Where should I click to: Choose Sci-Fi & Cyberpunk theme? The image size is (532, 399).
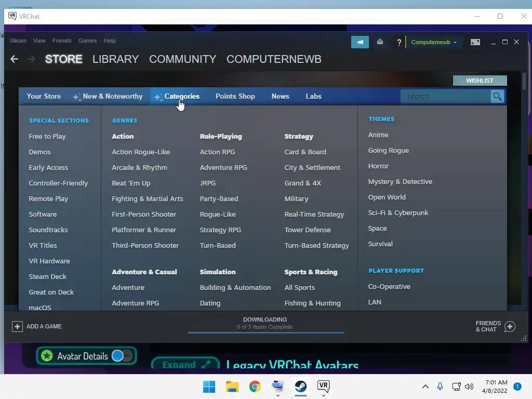398,212
